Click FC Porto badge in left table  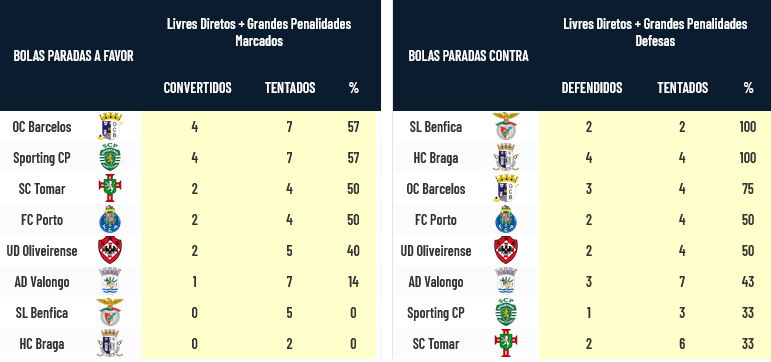coord(110,219)
